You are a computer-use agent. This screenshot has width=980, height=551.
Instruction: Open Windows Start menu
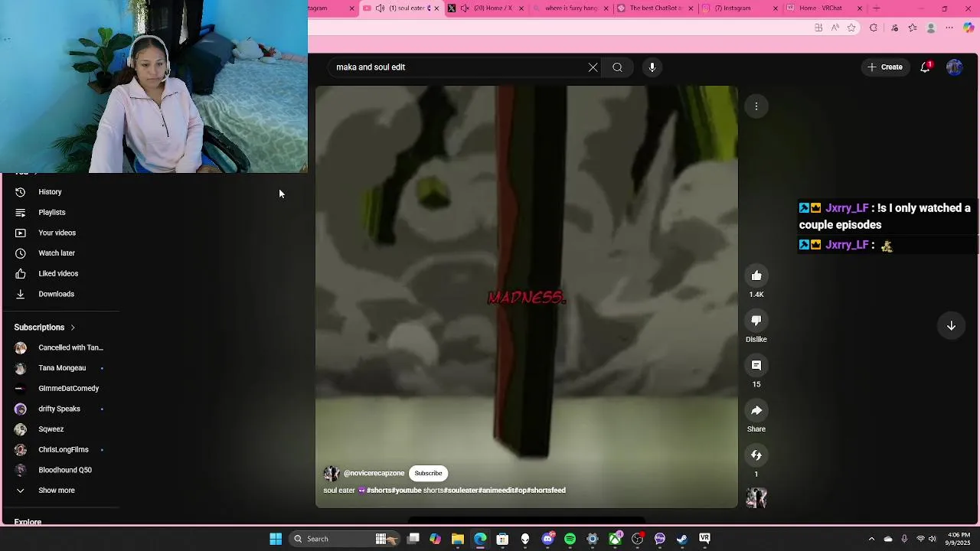pos(276,539)
